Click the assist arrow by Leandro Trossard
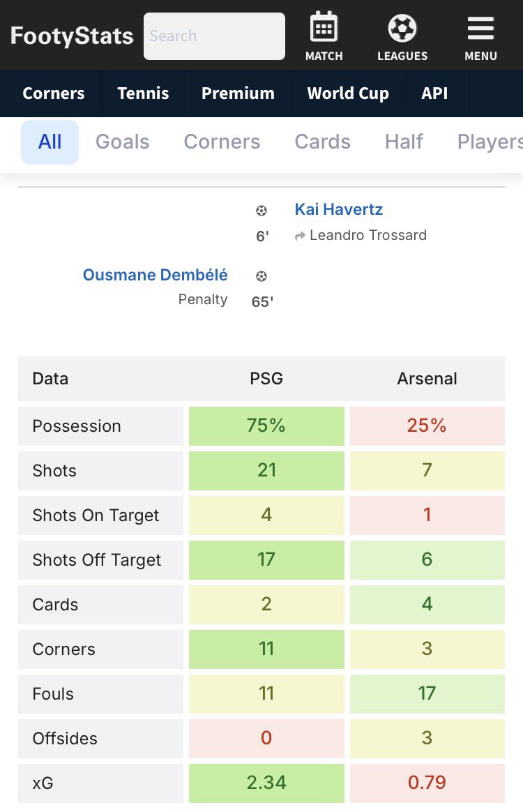The width and height of the screenshot is (523, 812). point(300,236)
